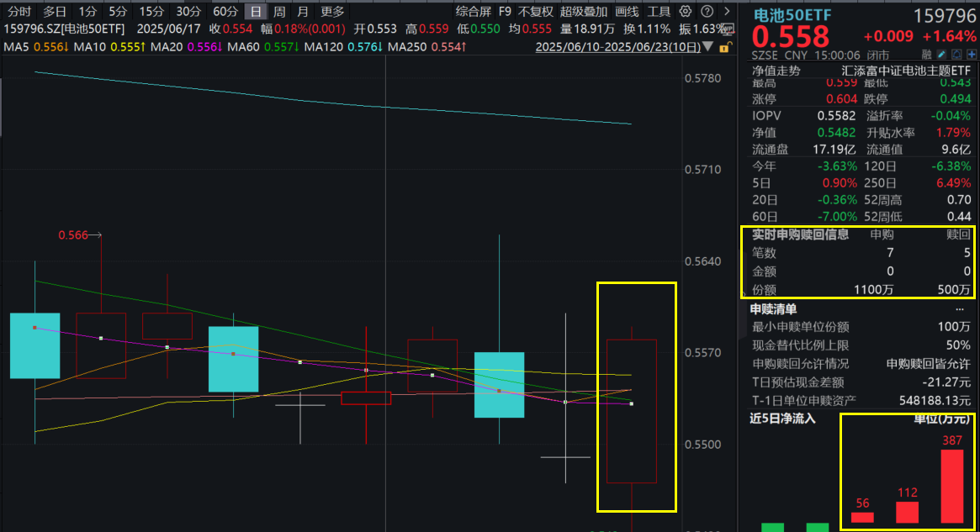
Task: Click the blue pencil edit icon
Action: (x=942, y=55)
